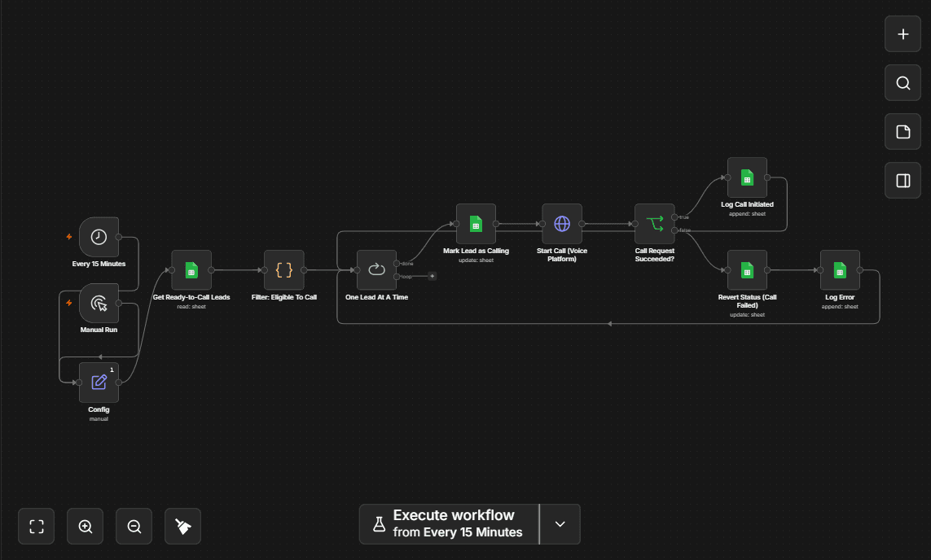Tidy up the workflow nodes
The width and height of the screenshot is (931, 560).
[x=182, y=526]
